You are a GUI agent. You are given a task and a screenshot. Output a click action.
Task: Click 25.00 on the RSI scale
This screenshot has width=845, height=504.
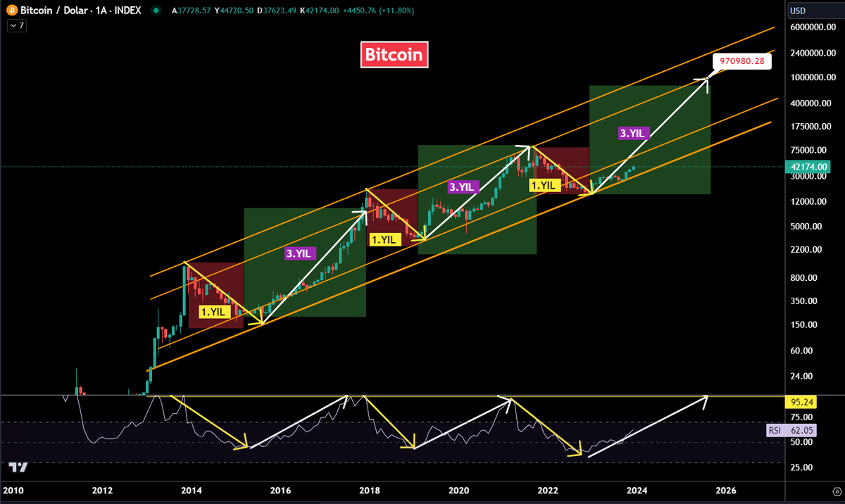click(x=801, y=467)
